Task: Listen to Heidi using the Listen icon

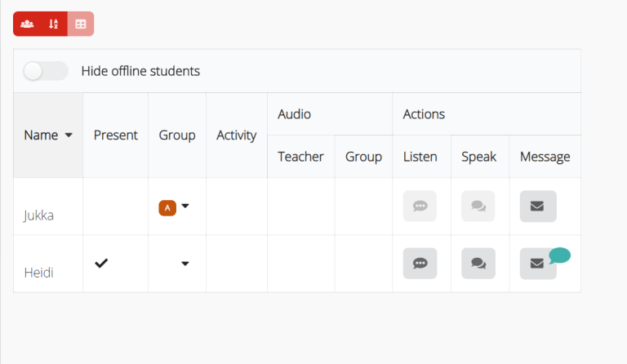Action: click(x=420, y=264)
